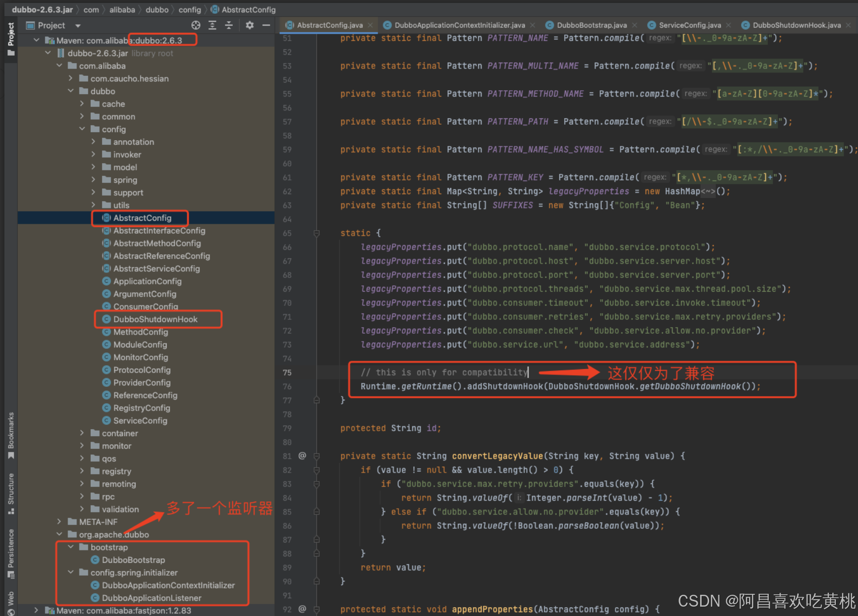Place cursor on addShutdownHook code line

[561, 386]
